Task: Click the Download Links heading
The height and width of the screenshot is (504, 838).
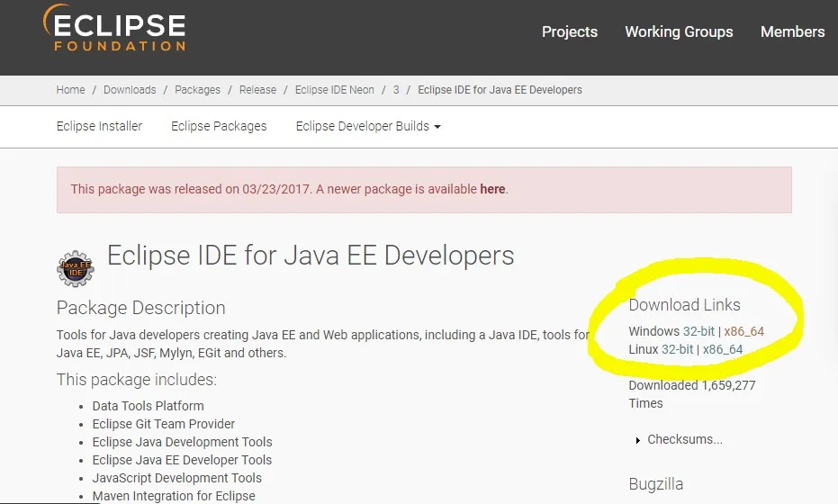Action: pos(684,304)
